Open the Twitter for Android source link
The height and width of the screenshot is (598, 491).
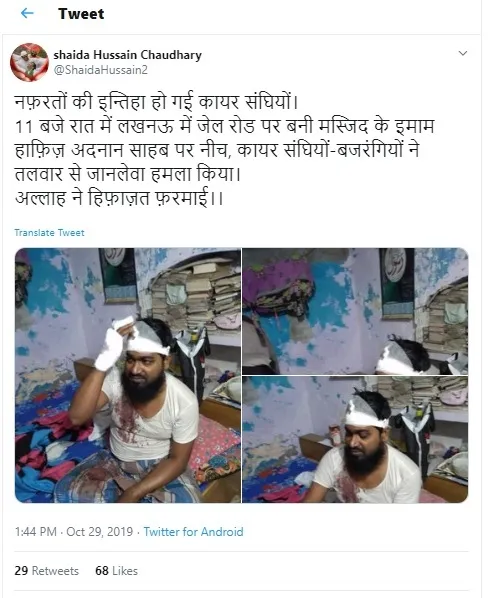tap(193, 532)
